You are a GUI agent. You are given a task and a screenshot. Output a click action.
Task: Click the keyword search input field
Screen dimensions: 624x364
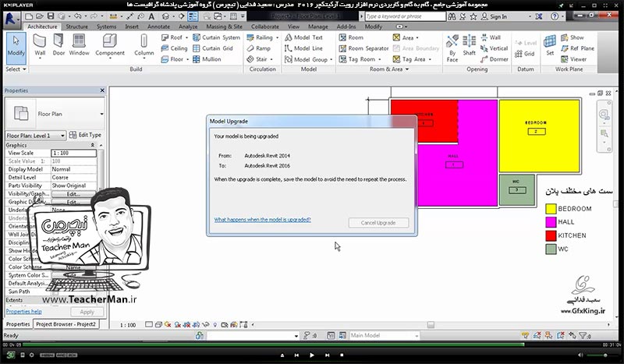pos(405,16)
